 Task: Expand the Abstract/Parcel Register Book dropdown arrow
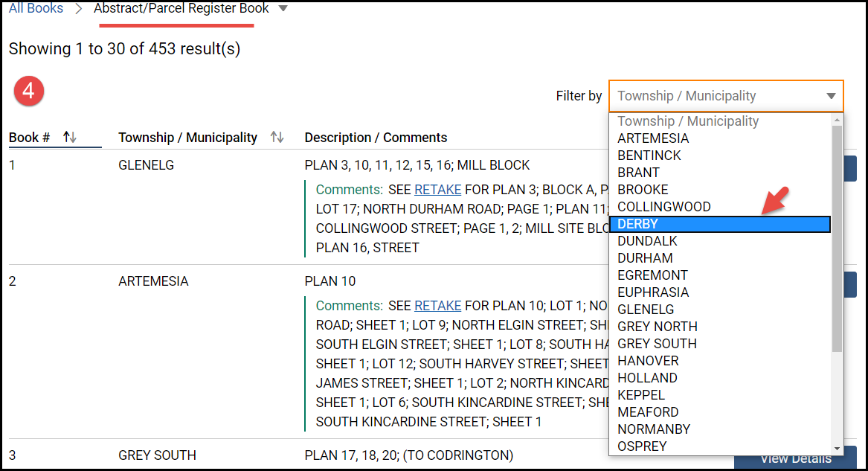click(x=282, y=9)
